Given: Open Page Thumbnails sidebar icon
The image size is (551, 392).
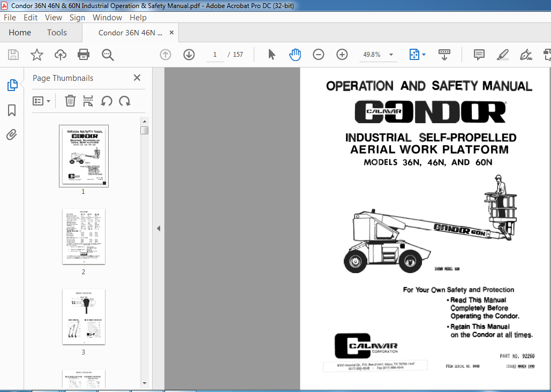Looking at the screenshot, I should pos(12,85).
